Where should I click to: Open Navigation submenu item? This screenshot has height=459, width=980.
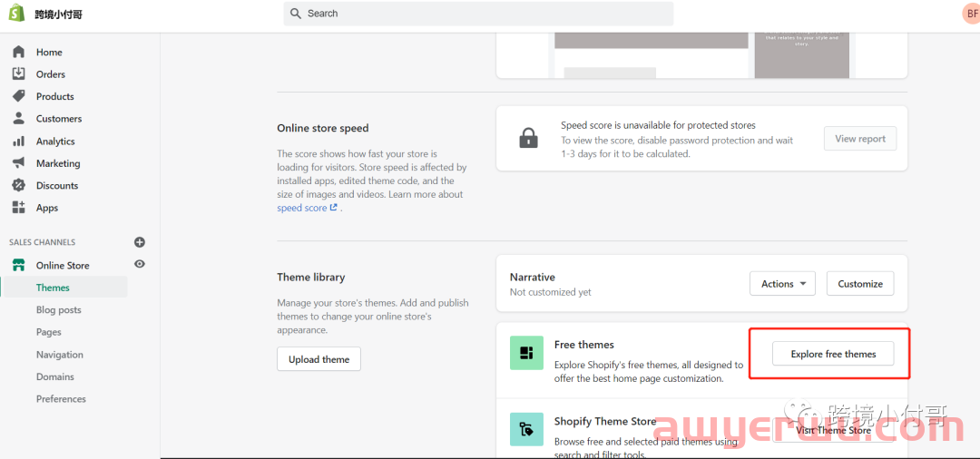tap(59, 355)
